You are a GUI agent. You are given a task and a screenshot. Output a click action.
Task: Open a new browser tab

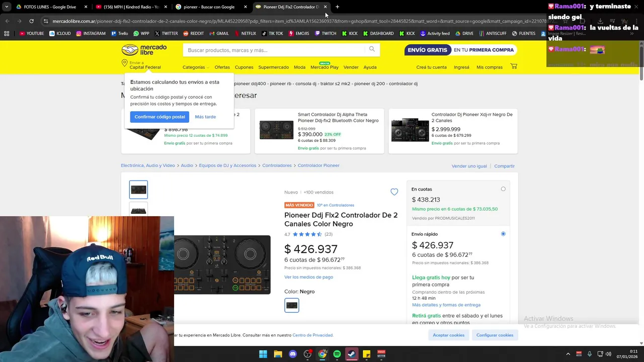[337, 7]
